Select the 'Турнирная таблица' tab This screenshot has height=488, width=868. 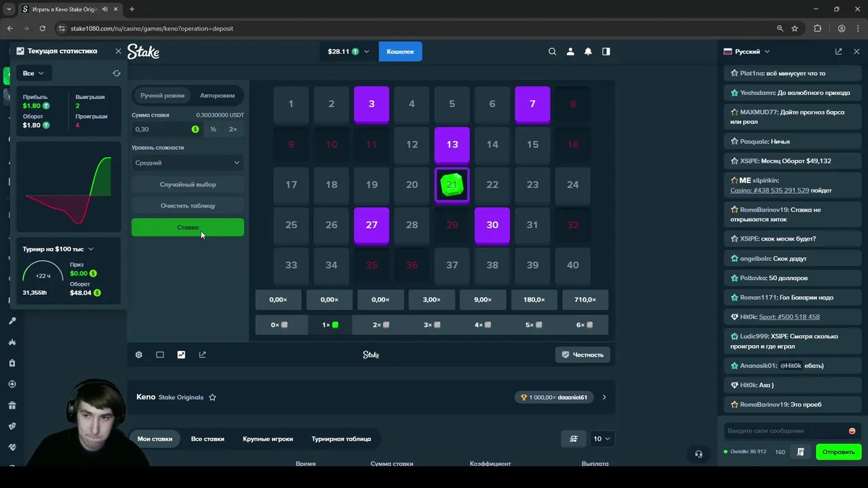tap(341, 439)
